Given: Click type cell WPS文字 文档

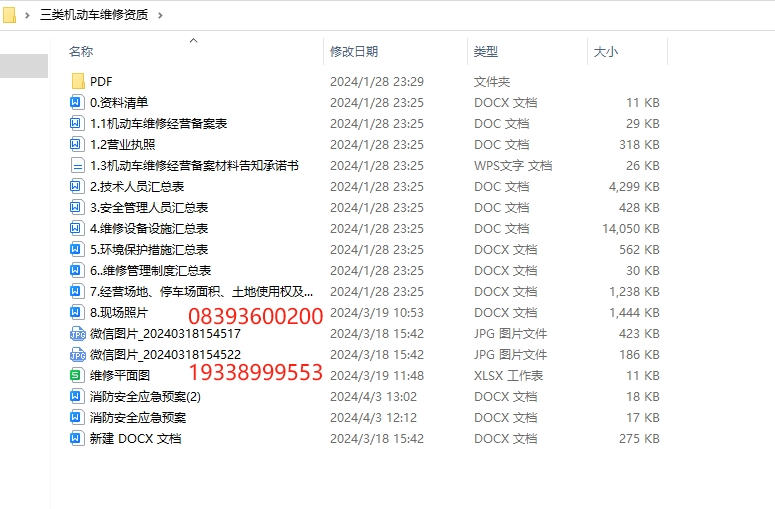Looking at the screenshot, I should [x=513, y=166].
